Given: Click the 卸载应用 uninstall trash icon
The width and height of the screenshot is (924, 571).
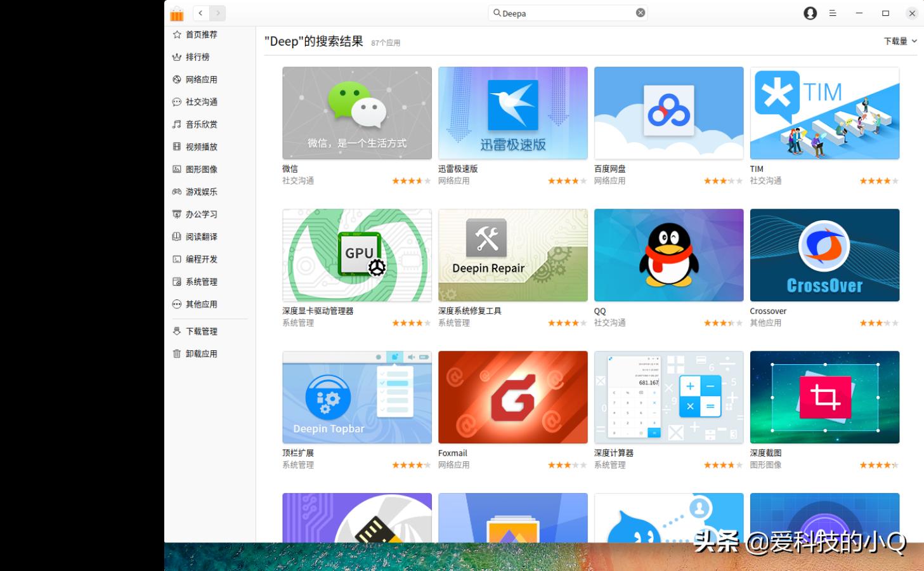Looking at the screenshot, I should [177, 353].
